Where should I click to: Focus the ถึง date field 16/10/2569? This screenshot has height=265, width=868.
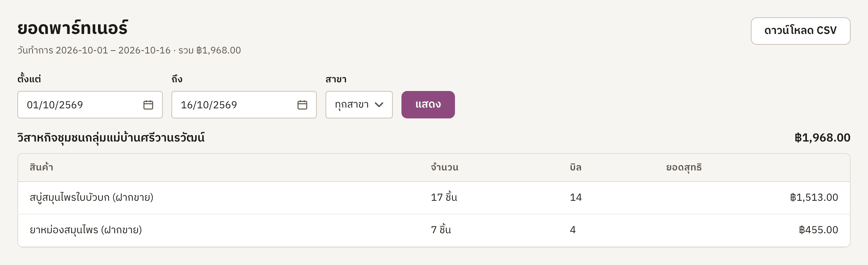point(244,105)
